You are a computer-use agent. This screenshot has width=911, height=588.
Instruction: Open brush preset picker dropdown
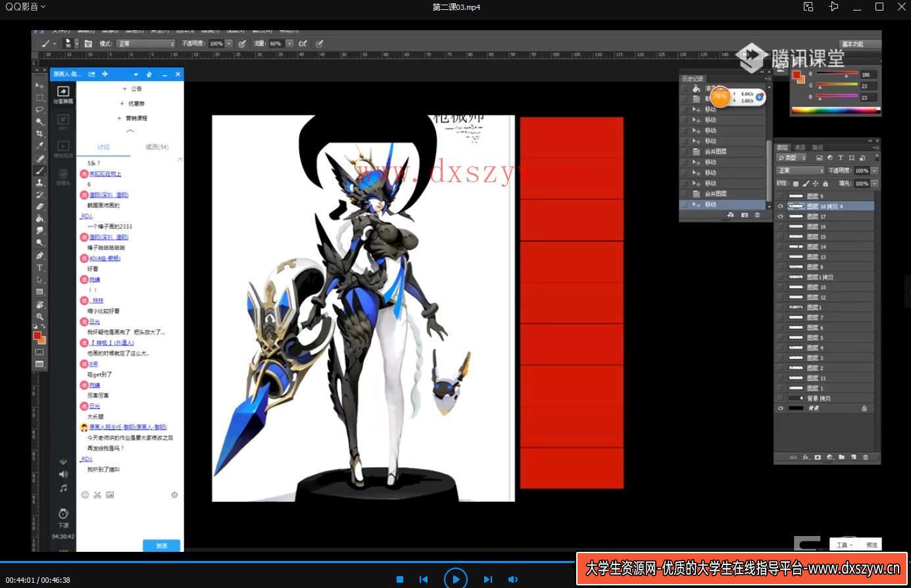pos(76,43)
